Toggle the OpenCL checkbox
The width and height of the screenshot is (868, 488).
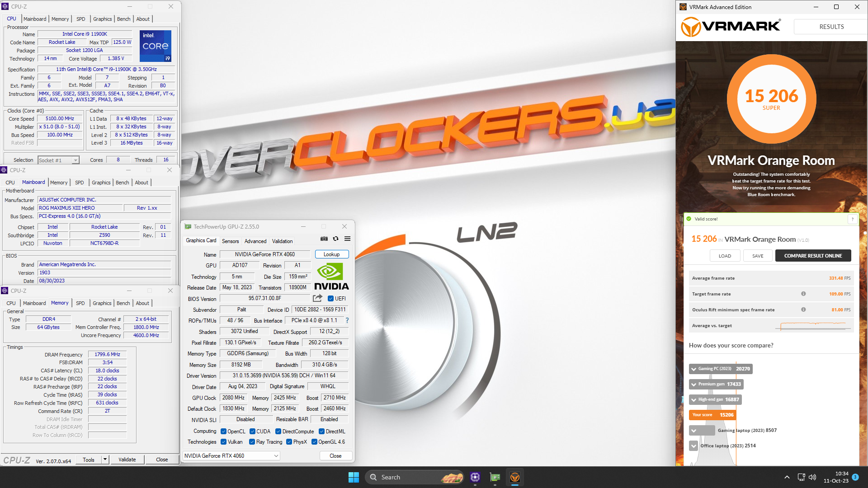tap(223, 432)
